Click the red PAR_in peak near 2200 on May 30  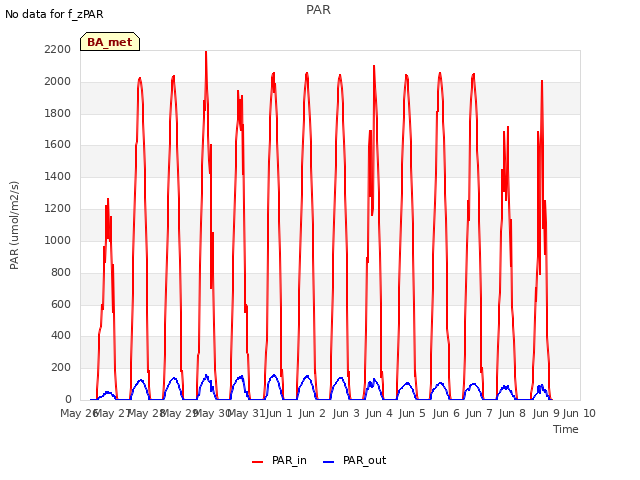tap(206, 52)
